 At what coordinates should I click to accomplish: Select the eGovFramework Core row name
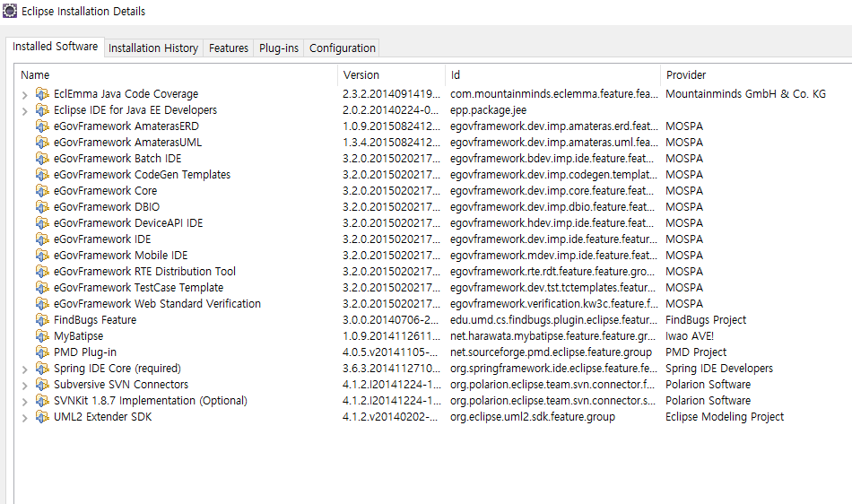pos(106,191)
